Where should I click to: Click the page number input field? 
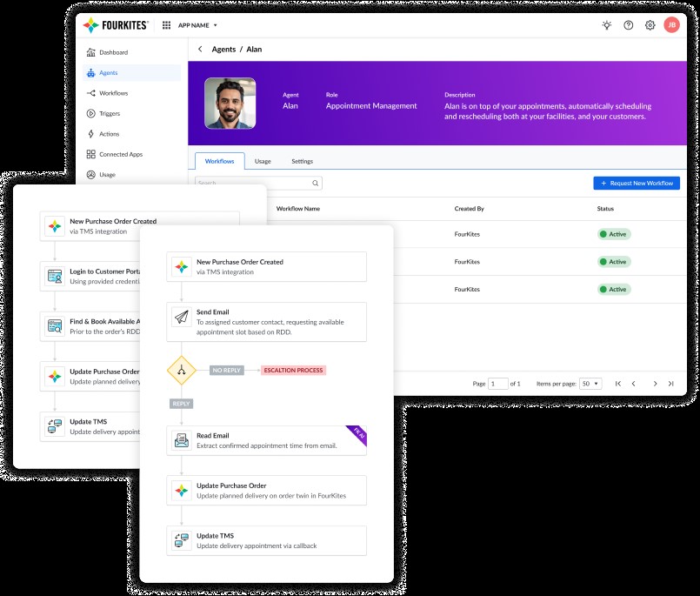497,384
